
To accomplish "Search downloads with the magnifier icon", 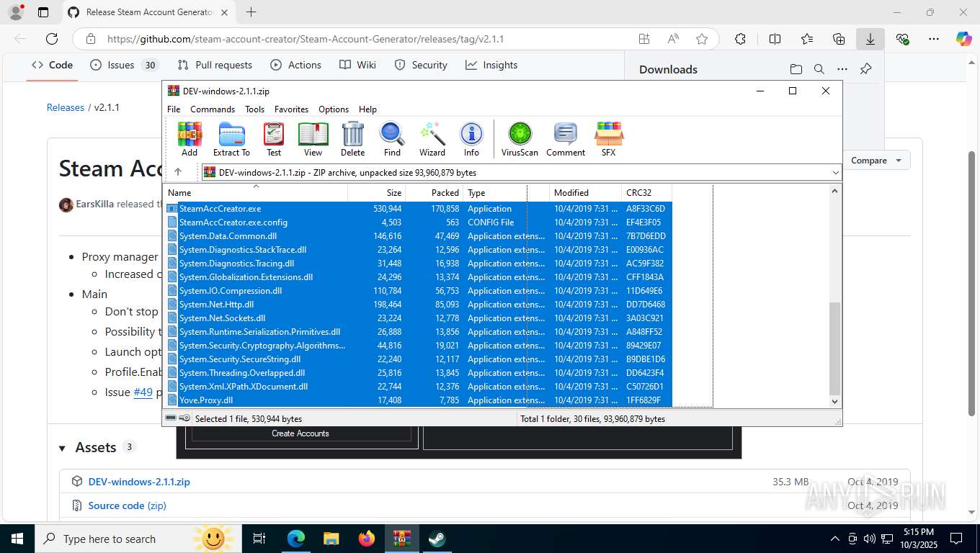I will tap(819, 69).
